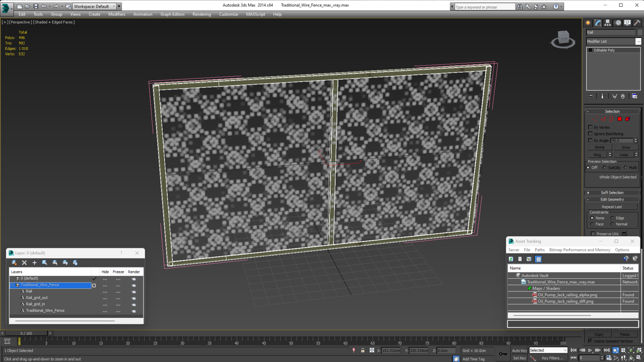Screen dimensions: 644x362
Task: Select Face constraint radio button
Action: click(x=592, y=224)
